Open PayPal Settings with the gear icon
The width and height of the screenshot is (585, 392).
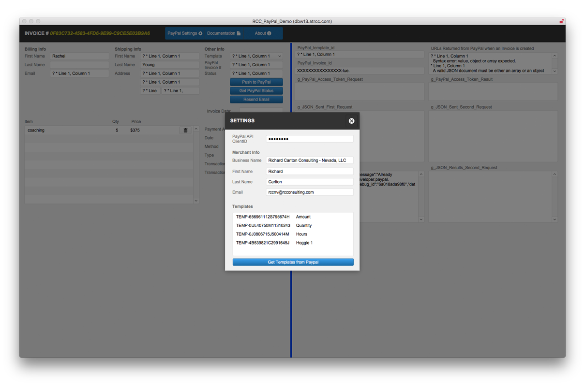click(x=185, y=33)
